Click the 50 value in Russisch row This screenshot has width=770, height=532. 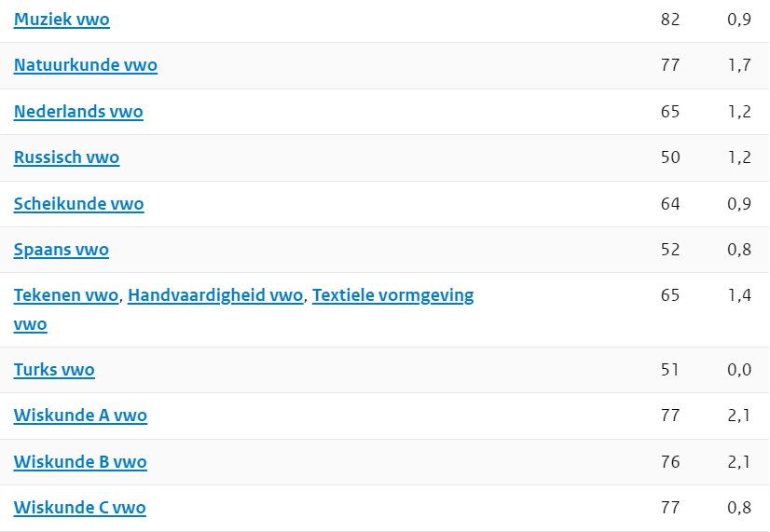(x=670, y=157)
